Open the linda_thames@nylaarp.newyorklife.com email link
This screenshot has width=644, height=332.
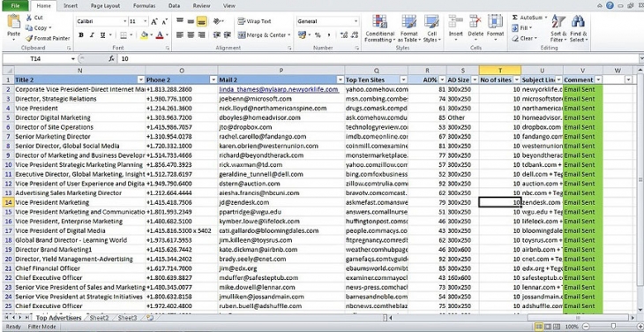(x=279, y=89)
